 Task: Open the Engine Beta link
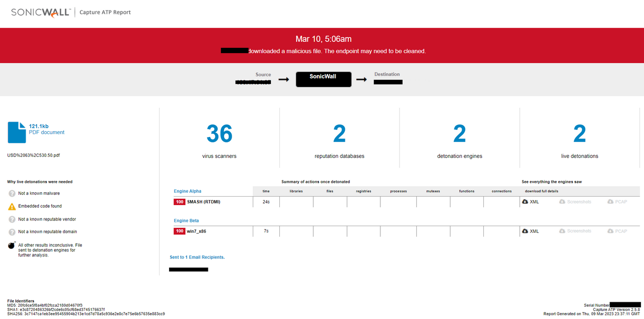(x=186, y=220)
